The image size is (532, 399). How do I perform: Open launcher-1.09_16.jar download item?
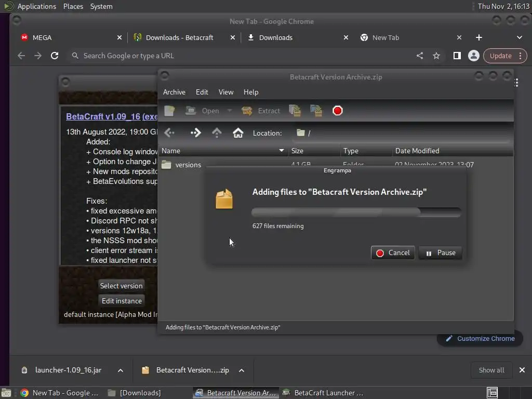coord(68,370)
